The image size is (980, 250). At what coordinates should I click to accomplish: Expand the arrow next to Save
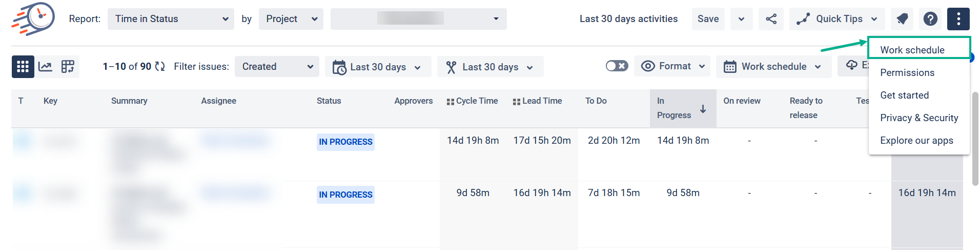tap(741, 19)
